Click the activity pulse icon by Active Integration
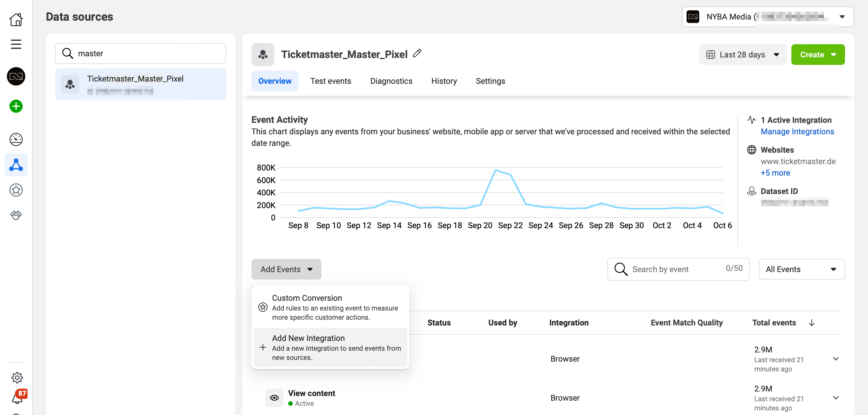 751,120
